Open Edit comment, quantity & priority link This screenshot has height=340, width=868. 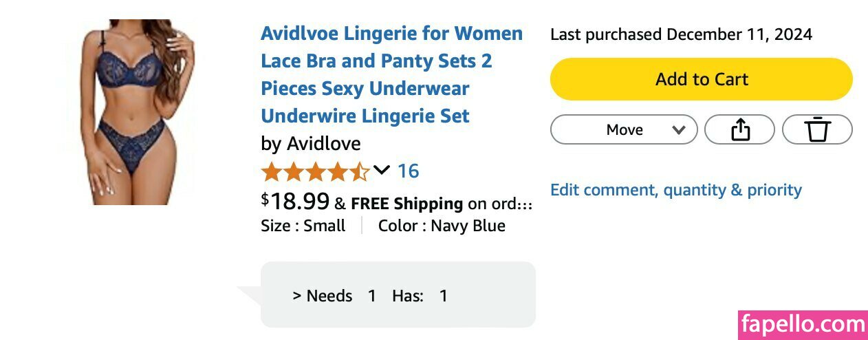pos(676,190)
